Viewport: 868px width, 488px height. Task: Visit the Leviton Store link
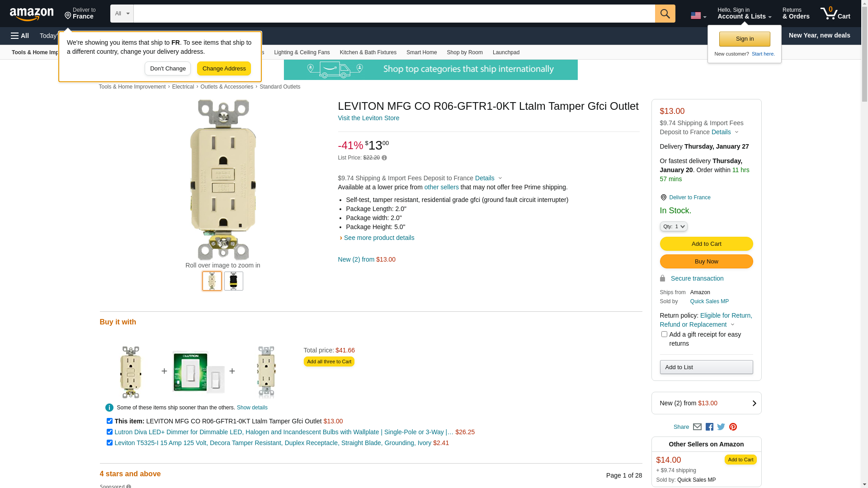point(368,118)
